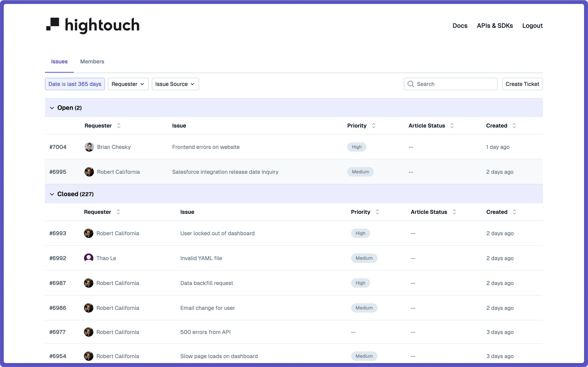Switch to the Members tab
Screen dimensions: 588x367
click(x=92, y=62)
